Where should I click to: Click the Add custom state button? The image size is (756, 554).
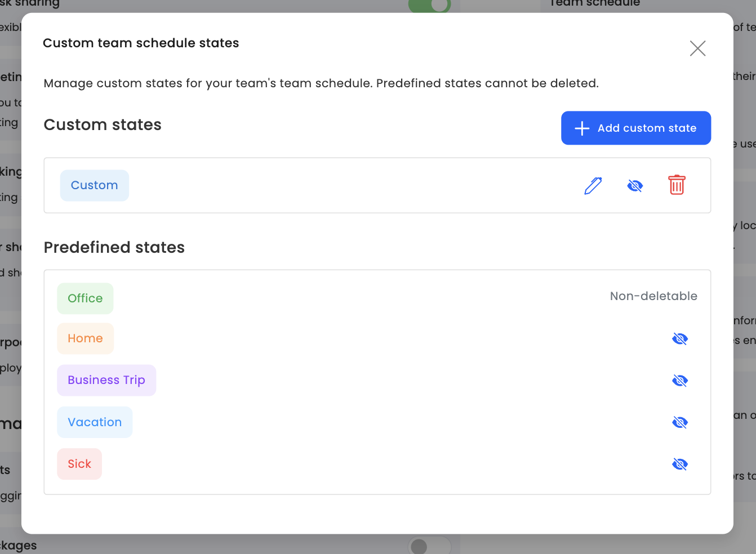(635, 128)
